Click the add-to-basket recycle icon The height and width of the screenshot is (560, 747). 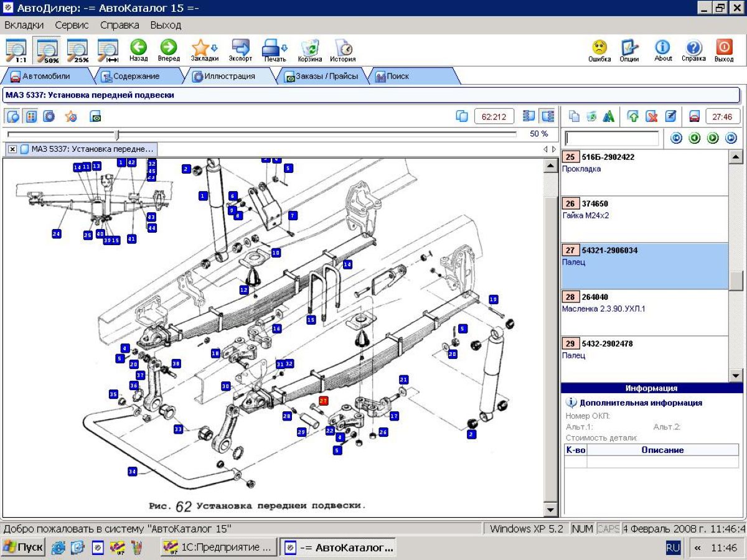pyautogui.click(x=591, y=116)
